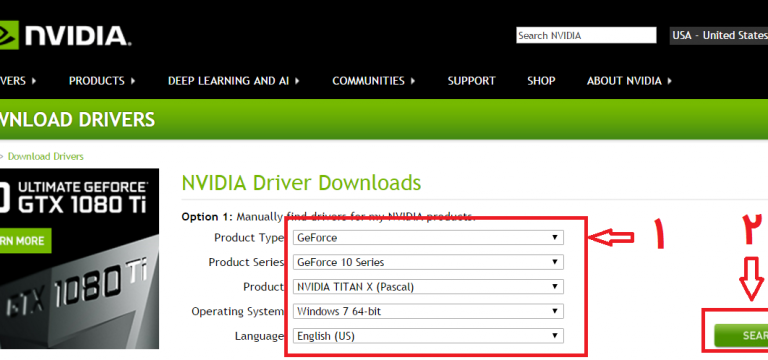Focus the Search NVIDIA input field
The height and width of the screenshot is (360, 768).
pyautogui.click(x=586, y=35)
